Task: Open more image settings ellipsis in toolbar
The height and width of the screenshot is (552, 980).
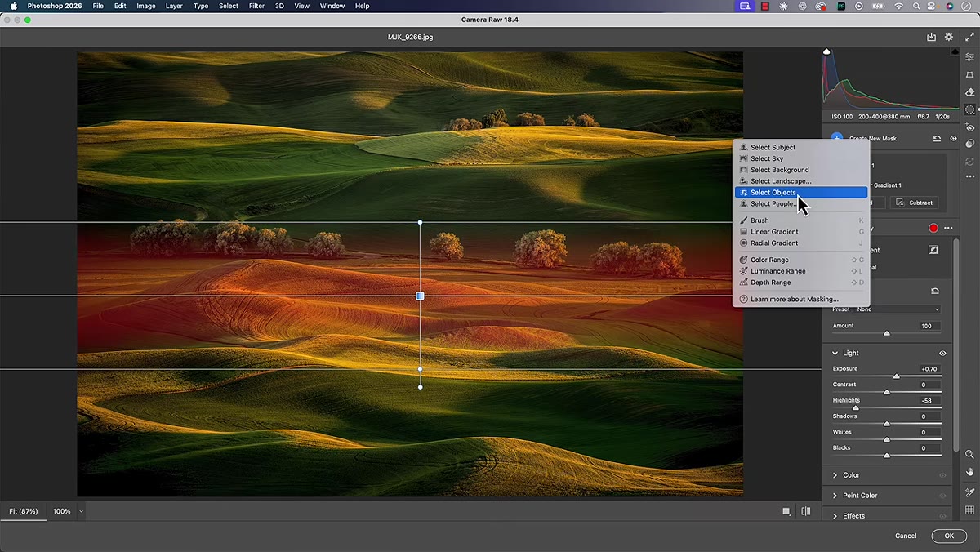Action: [x=969, y=176]
